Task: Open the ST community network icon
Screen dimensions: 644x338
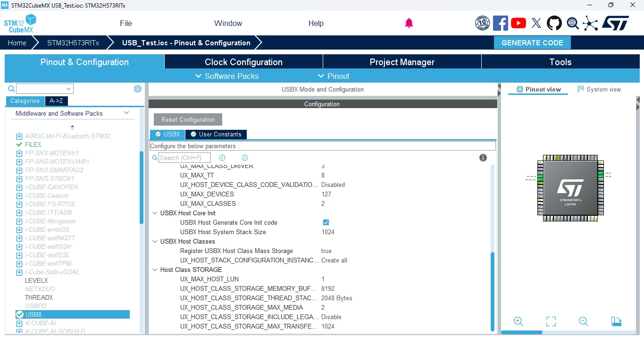Action: (590, 23)
